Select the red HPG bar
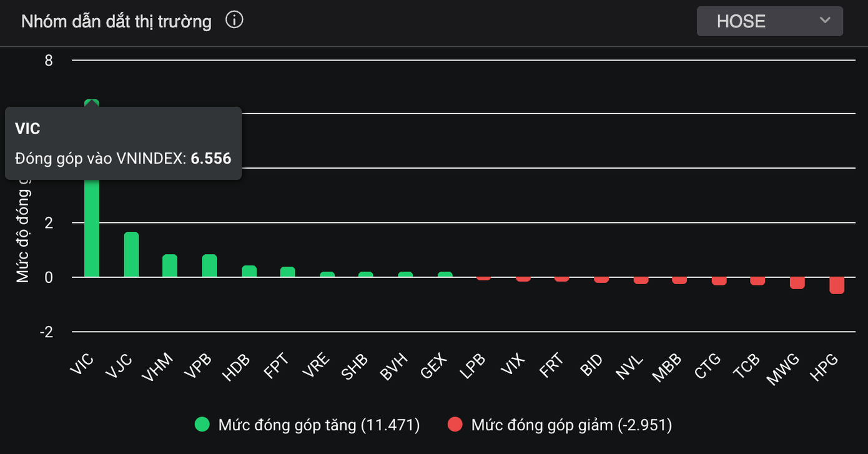The height and width of the screenshot is (454, 868). pyautogui.click(x=837, y=285)
